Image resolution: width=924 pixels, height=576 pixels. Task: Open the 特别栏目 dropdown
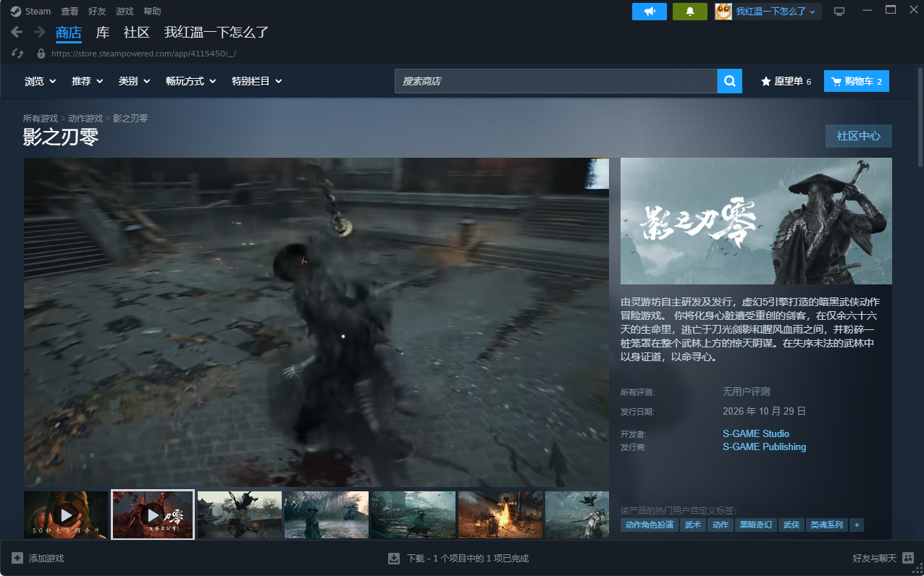257,81
